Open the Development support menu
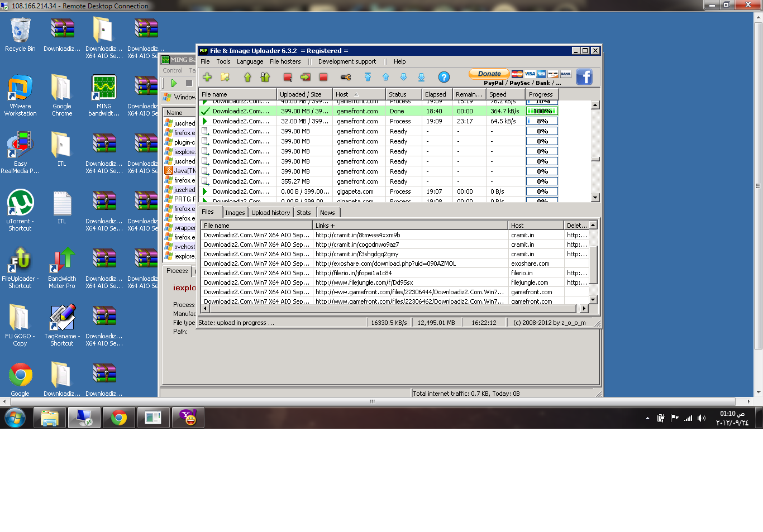 [347, 61]
